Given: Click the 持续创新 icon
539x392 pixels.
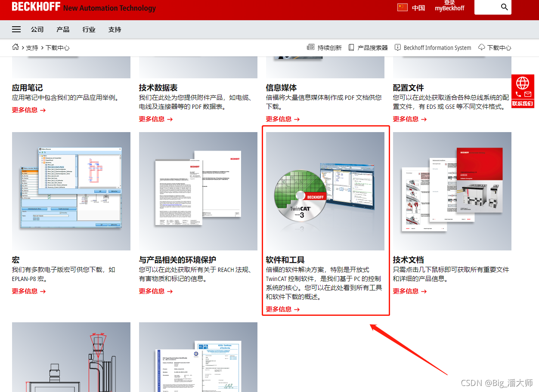Looking at the screenshot, I should (311, 47).
